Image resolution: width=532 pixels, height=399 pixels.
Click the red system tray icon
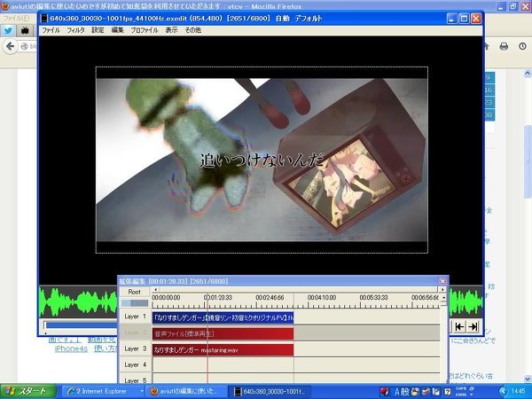[384, 392]
